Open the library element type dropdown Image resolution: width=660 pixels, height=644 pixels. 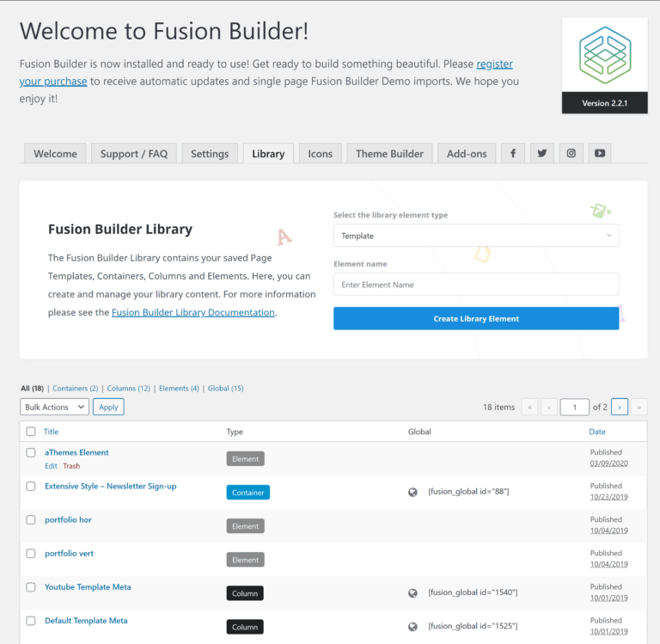pos(476,236)
